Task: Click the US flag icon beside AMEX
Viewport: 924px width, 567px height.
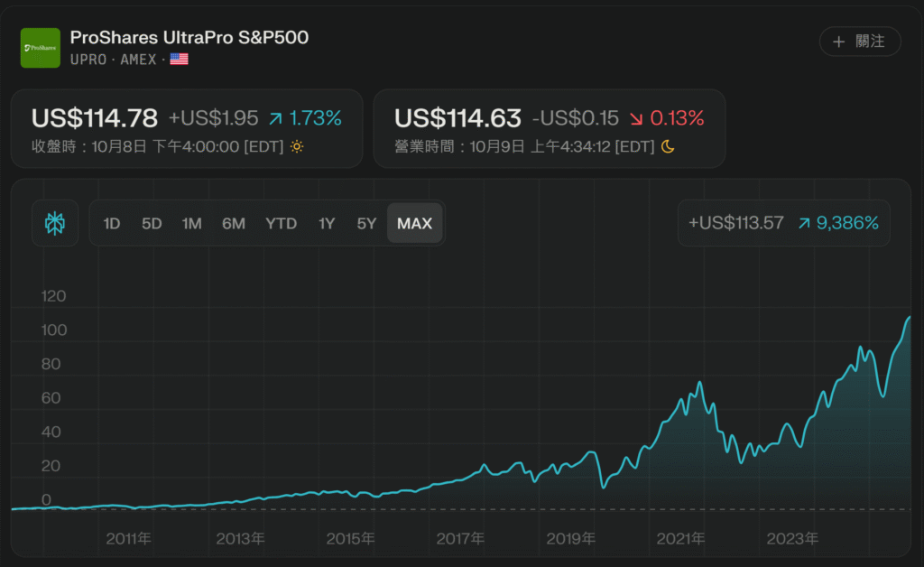Action: coord(179,59)
